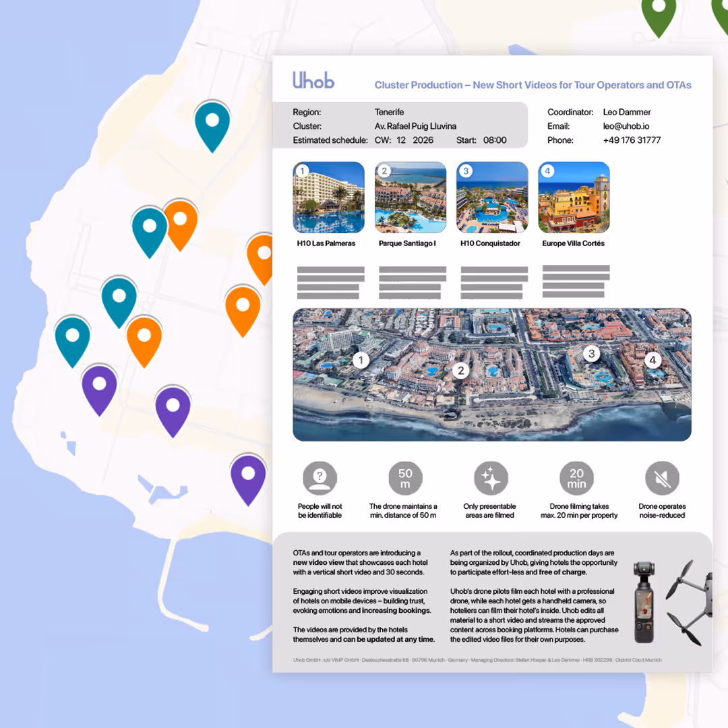Click the Cluster Production title heading
This screenshot has width=728, height=728.
click(x=533, y=85)
